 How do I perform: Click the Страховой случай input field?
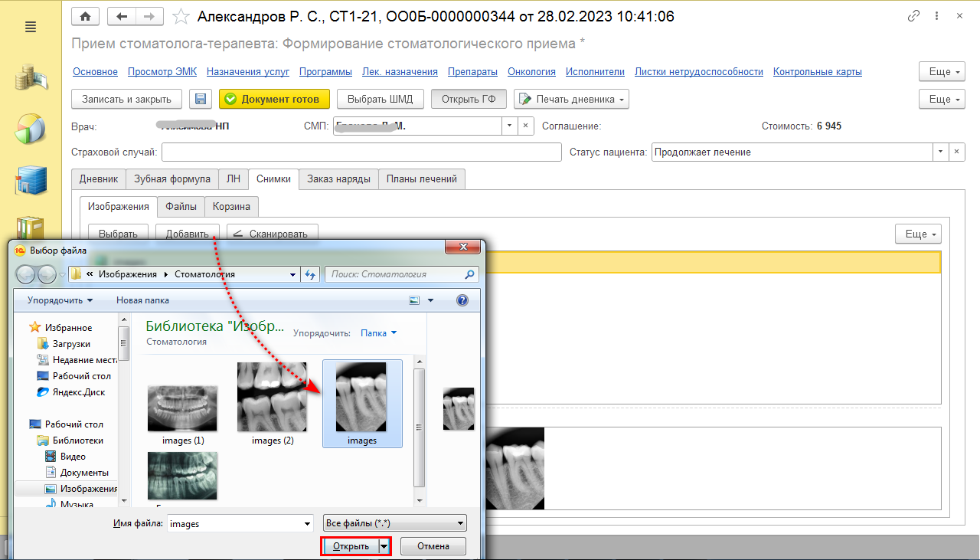pos(361,152)
